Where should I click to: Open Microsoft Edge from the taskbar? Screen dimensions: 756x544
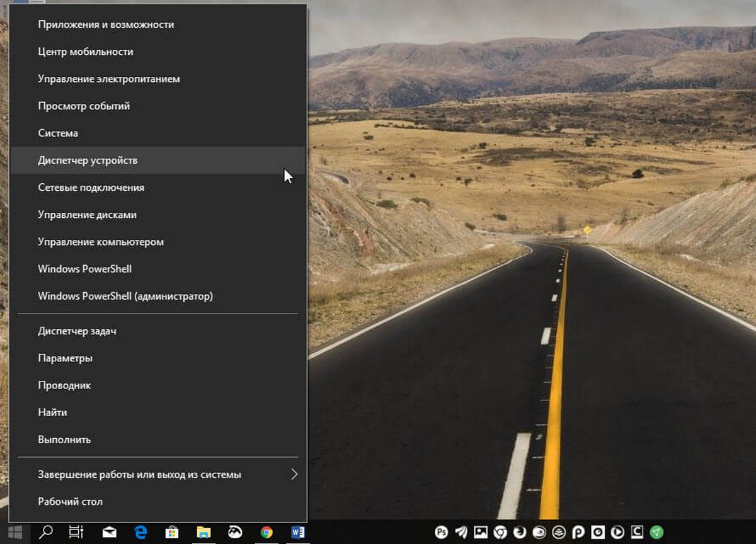tap(140, 532)
